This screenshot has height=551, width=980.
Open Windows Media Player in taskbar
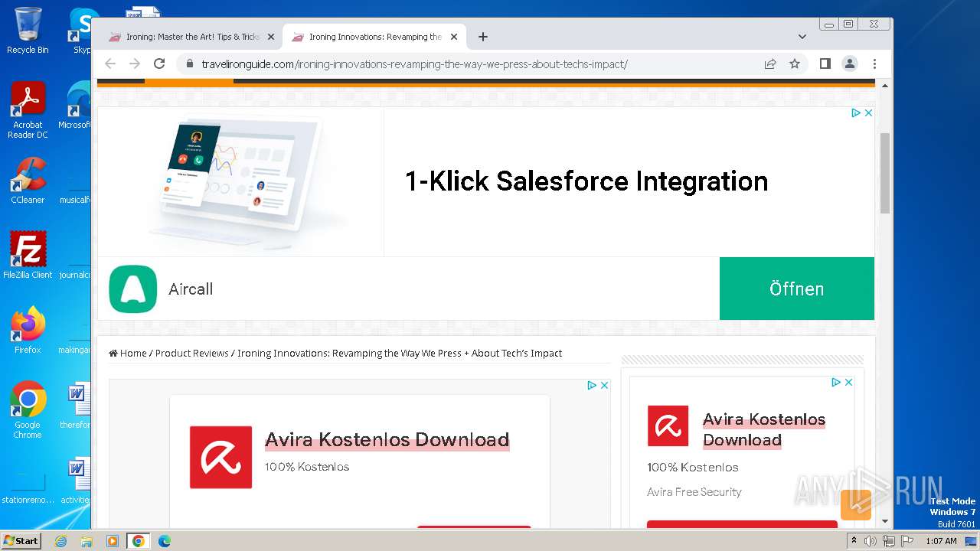(x=113, y=541)
